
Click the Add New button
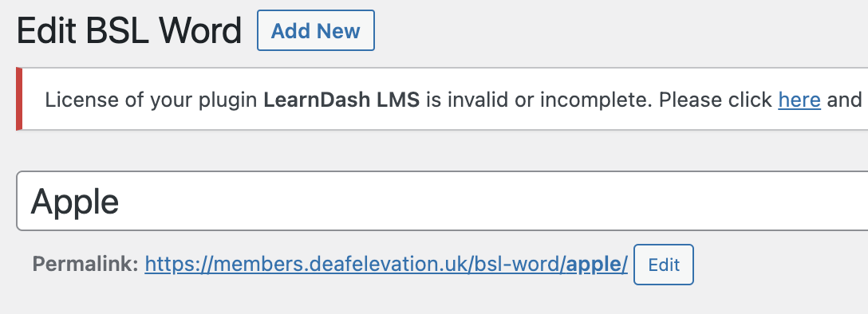click(x=316, y=30)
